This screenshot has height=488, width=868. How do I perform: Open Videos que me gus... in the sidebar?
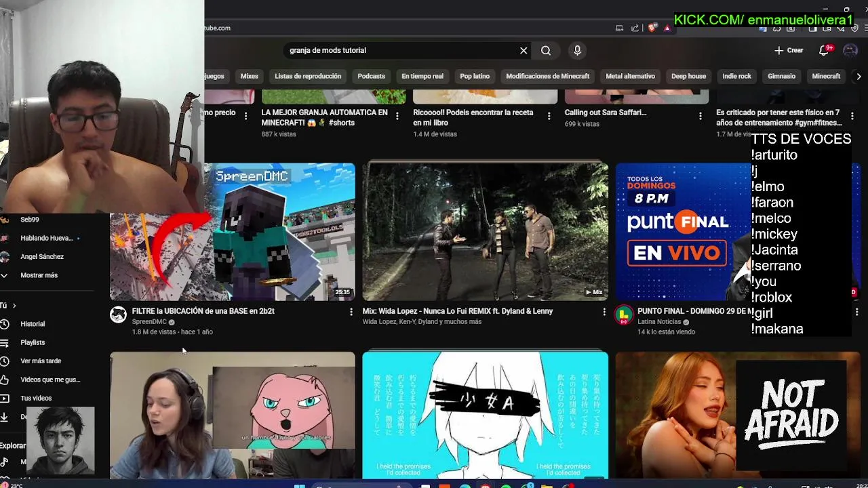(50, 380)
